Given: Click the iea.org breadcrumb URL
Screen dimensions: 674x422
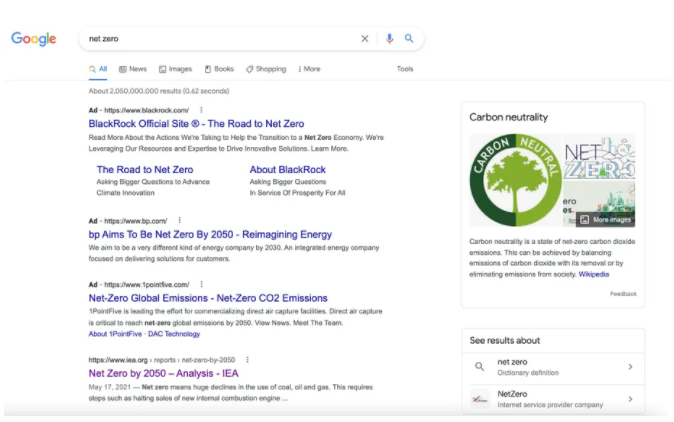Looking at the screenshot, I should click(x=162, y=360).
